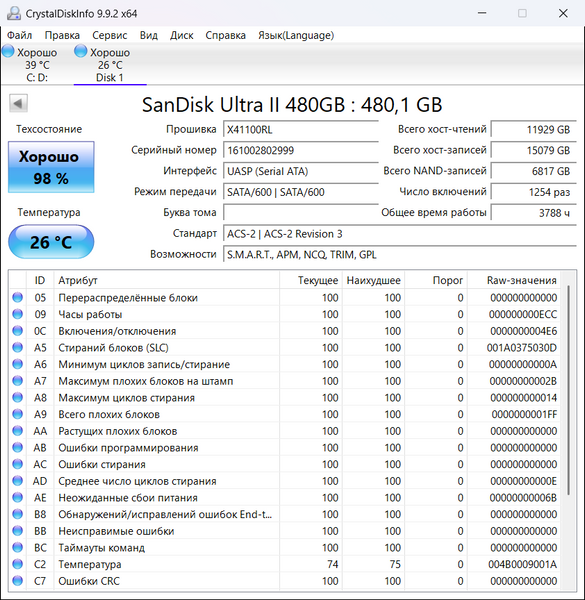Select the Часы работы attribute row
The width and height of the screenshot is (585, 600).
pyautogui.click(x=285, y=314)
